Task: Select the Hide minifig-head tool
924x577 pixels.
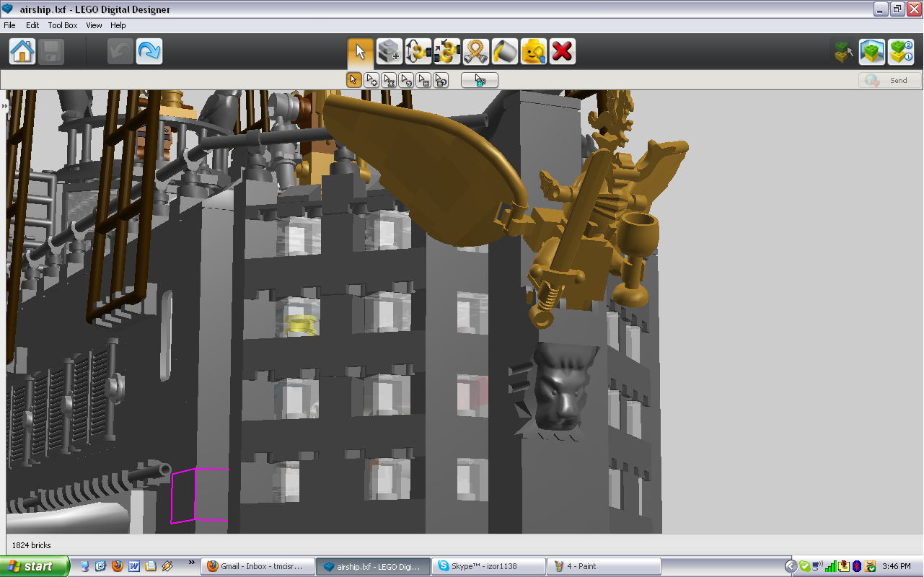Action: tap(534, 52)
